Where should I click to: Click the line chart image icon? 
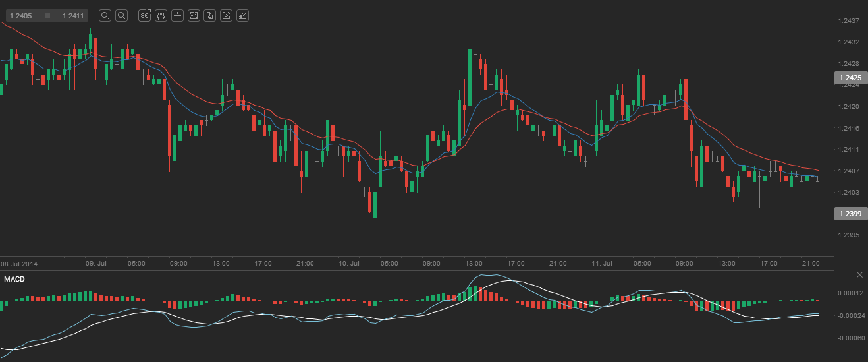[x=194, y=15]
